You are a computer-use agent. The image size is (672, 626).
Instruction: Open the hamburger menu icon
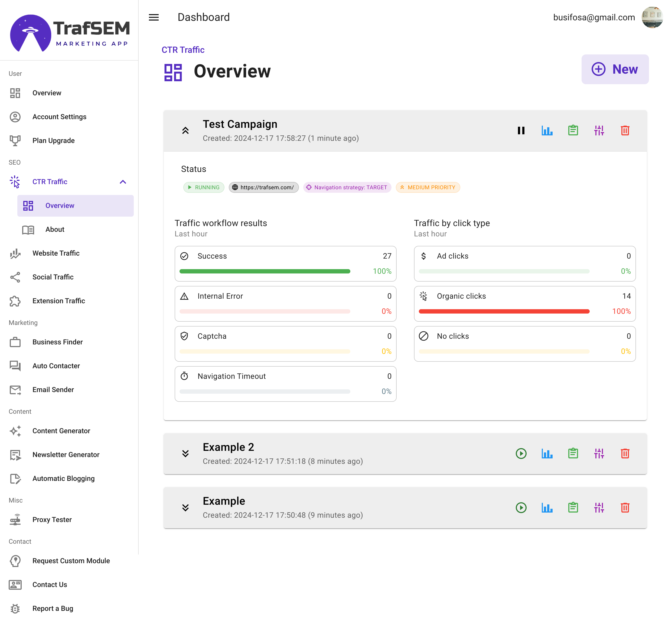(x=154, y=17)
